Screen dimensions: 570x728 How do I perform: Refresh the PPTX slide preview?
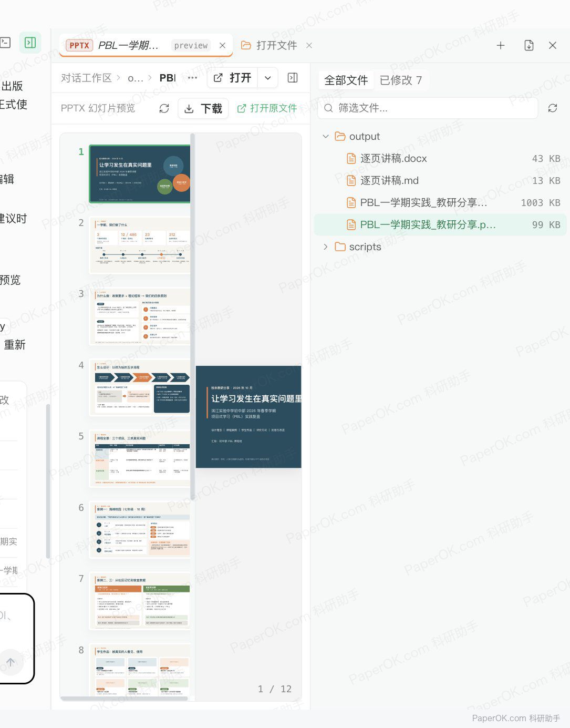[164, 108]
